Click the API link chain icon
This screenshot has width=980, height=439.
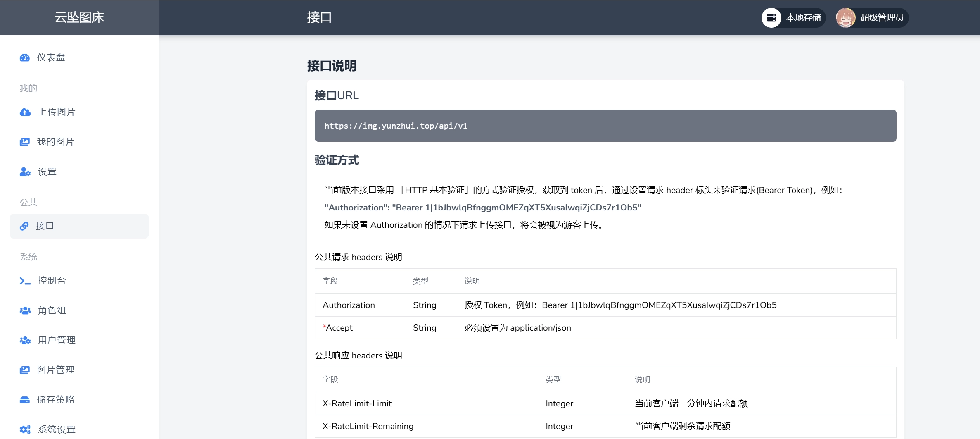(x=24, y=226)
